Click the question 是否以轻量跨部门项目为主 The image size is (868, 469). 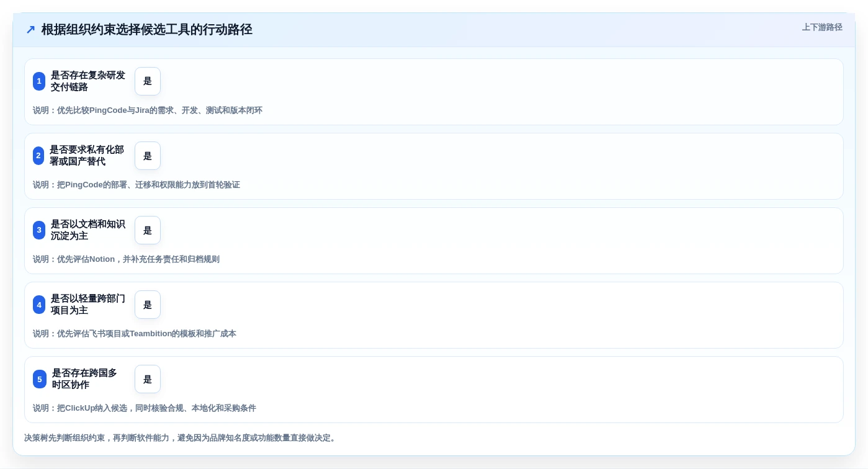pyautogui.click(x=88, y=305)
